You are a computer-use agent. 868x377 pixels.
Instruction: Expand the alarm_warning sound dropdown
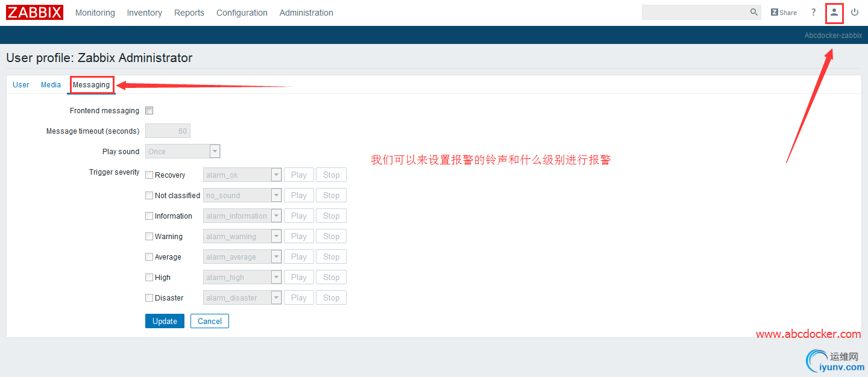click(276, 236)
